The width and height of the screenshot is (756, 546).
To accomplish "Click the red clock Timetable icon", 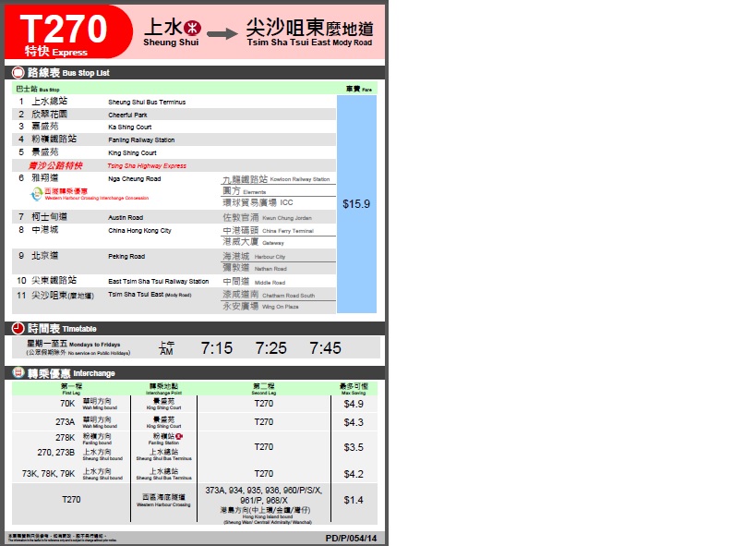I will click(18, 328).
